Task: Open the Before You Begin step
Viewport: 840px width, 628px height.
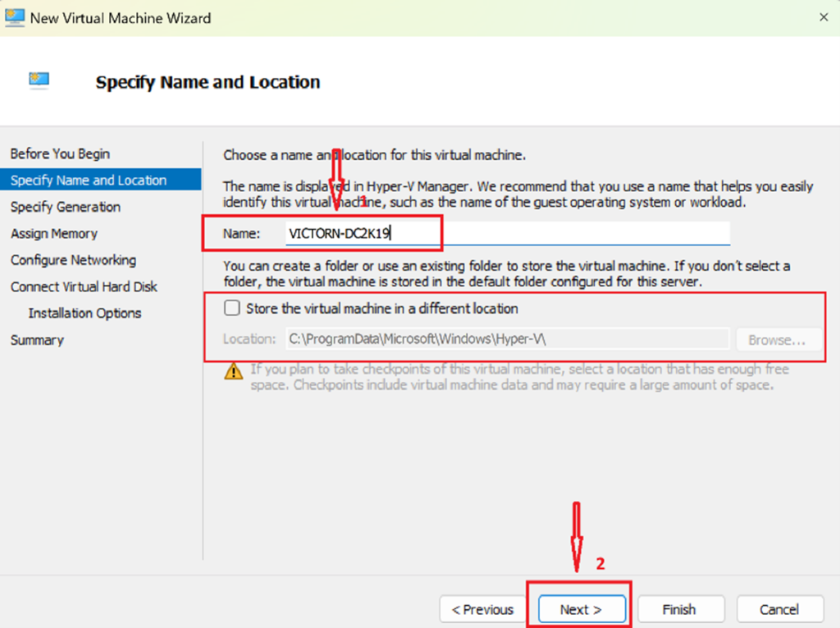Action: point(60,154)
